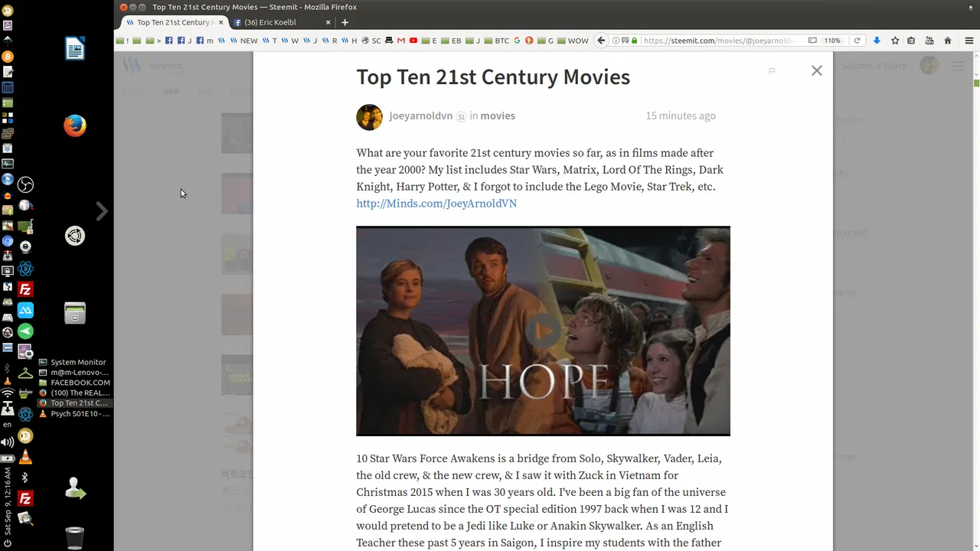Open the Ubuntu logo desktop icon

pyautogui.click(x=75, y=236)
